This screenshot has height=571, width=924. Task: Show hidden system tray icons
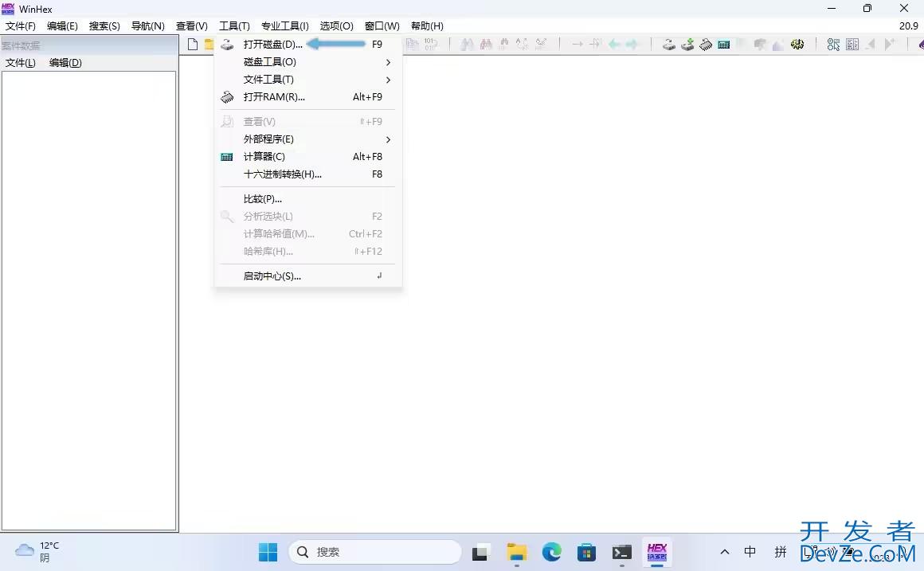coord(725,552)
